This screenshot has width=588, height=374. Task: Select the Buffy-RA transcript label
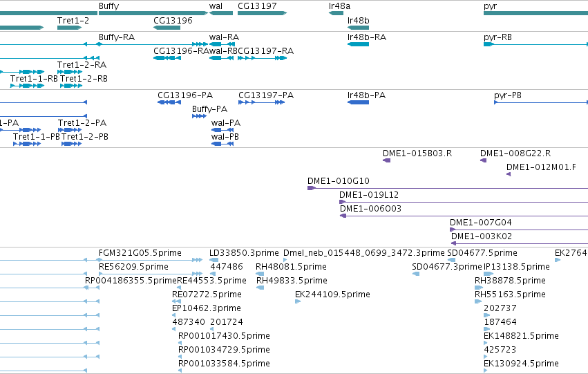pos(117,37)
